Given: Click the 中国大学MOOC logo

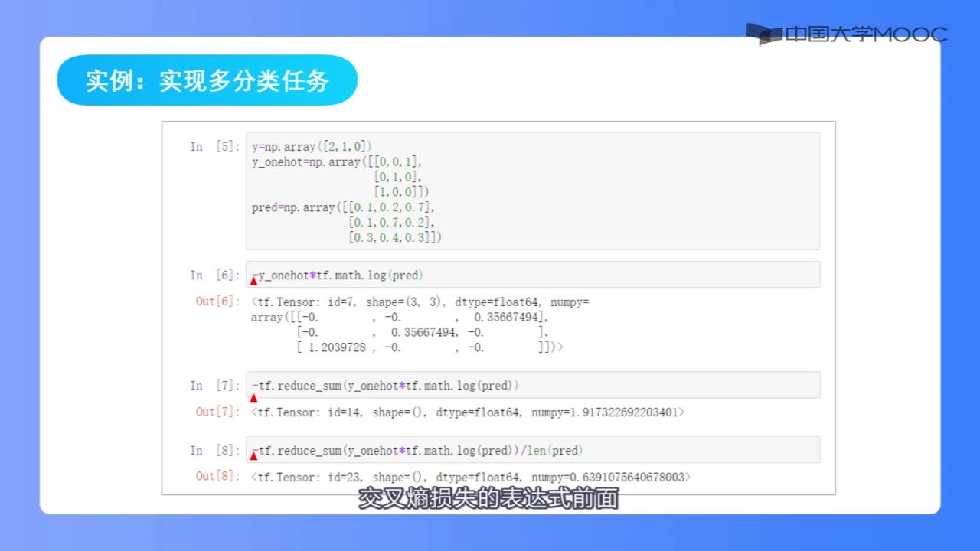Looking at the screenshot, I should 847,34.
